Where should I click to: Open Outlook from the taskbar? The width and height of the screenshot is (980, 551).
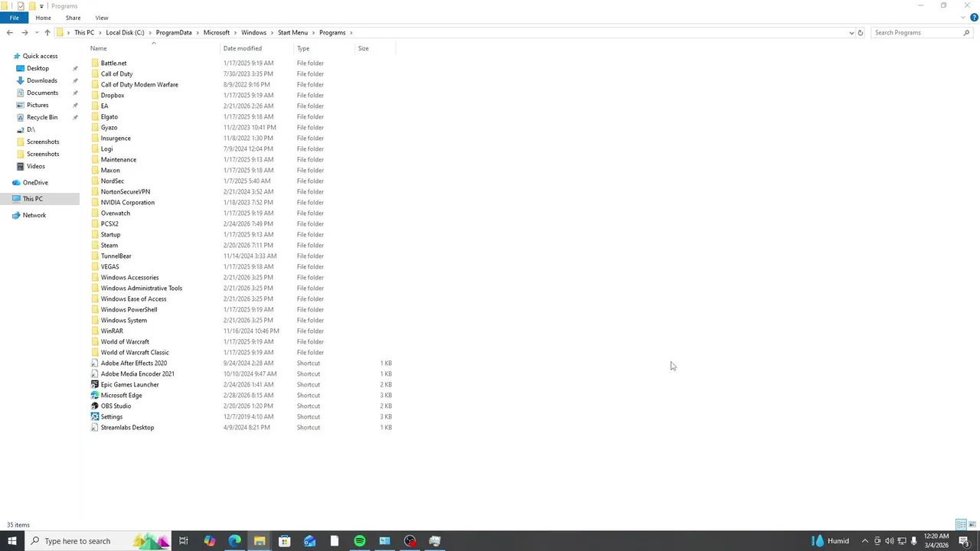309,541
